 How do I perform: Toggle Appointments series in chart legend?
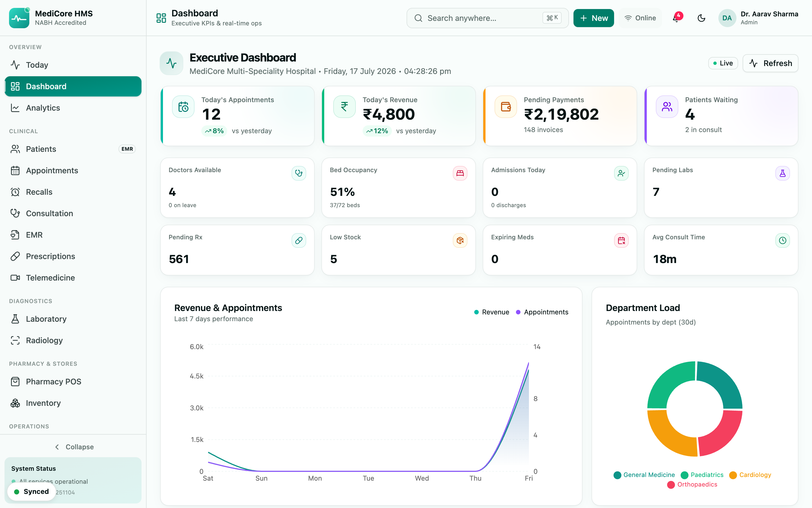click(542, 312)
